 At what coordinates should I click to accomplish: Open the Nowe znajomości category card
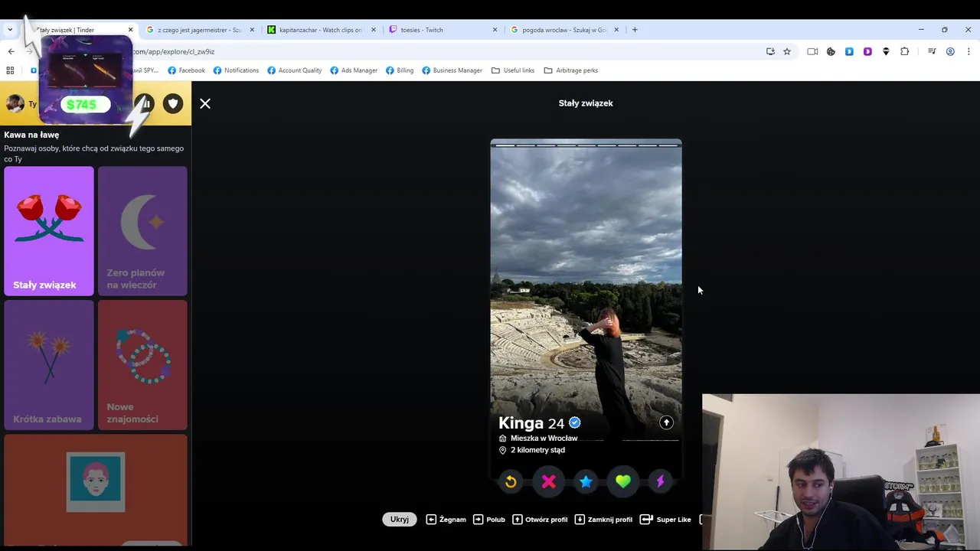[x=142, y=365]
